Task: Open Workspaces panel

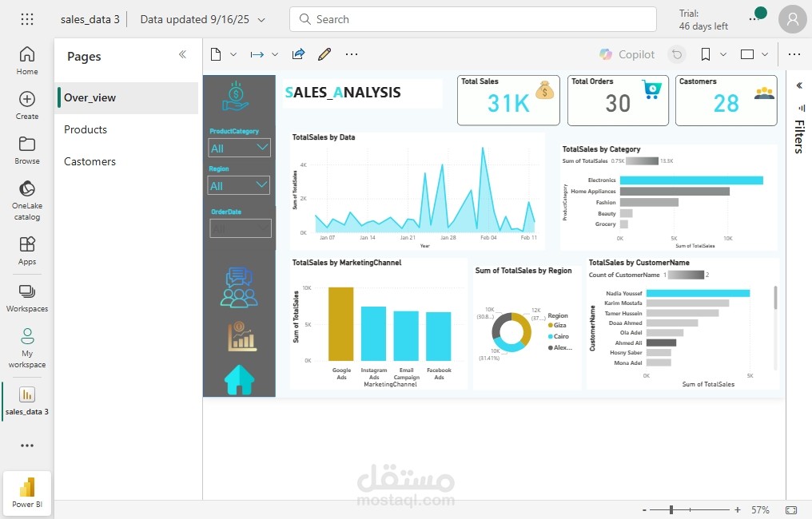Action: pyautogui.click(x=27, y=298)
